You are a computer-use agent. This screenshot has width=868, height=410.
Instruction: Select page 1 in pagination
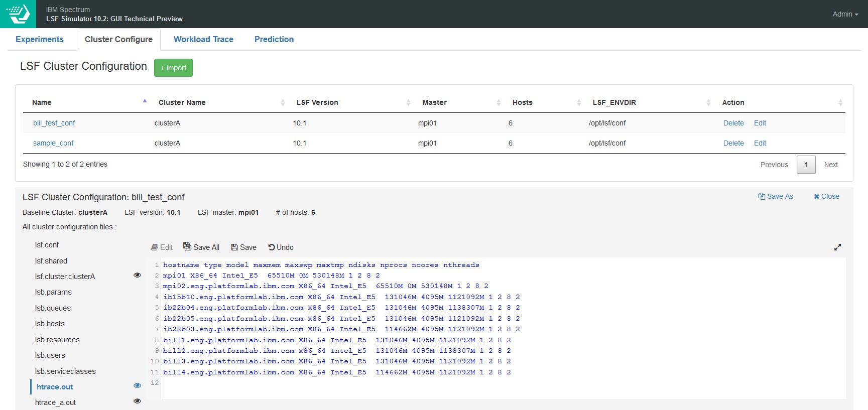[x=806, y=165]
